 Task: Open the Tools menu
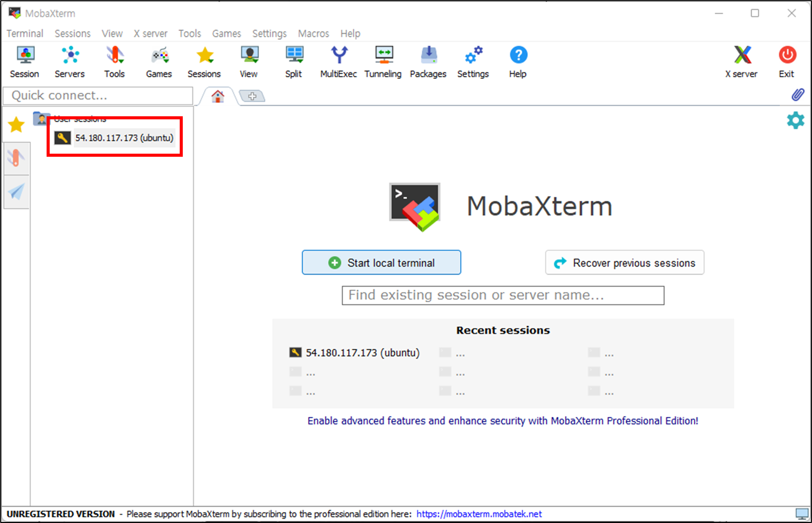pyautogui.click(x=189, y=33)
